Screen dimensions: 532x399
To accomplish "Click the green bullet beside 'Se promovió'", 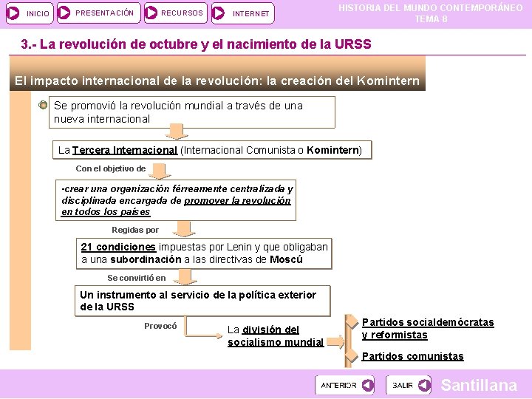I will pyautogui.click(x=43, y=105).
